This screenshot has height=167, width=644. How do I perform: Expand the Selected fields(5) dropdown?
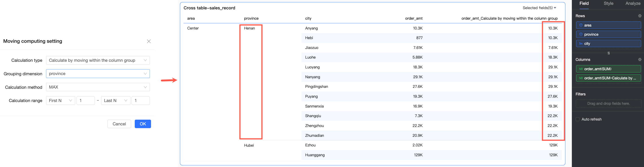click(539, 8)
